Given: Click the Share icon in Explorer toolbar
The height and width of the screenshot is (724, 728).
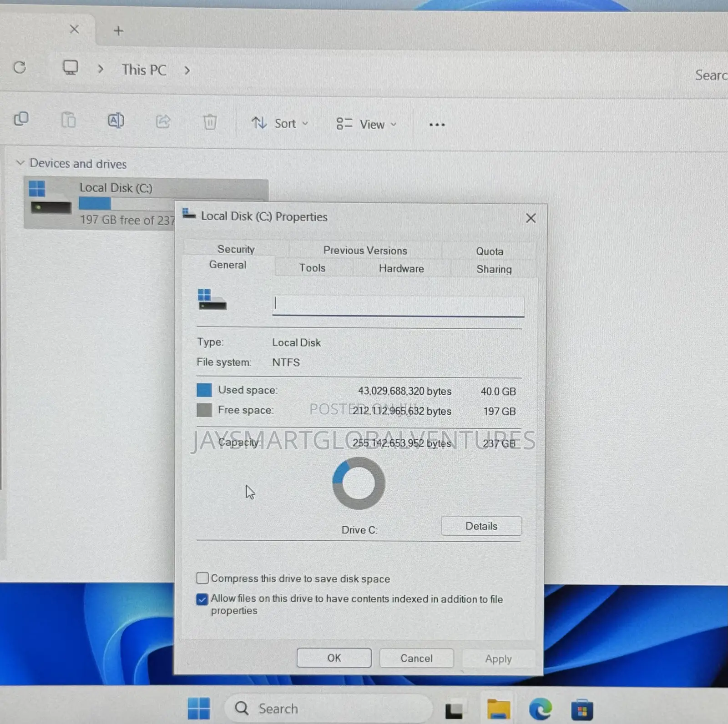Looking at the screenshot, I should pyautogui.click(x=163, y=121).
